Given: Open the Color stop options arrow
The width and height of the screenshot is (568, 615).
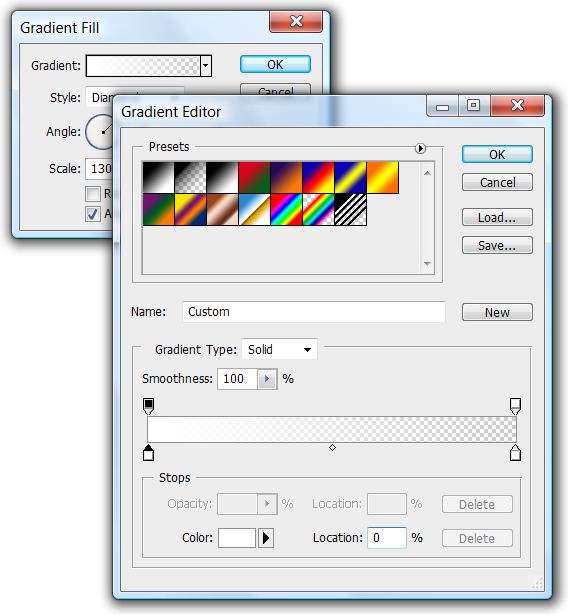Looking at the screenshot, I should point(266,538).
